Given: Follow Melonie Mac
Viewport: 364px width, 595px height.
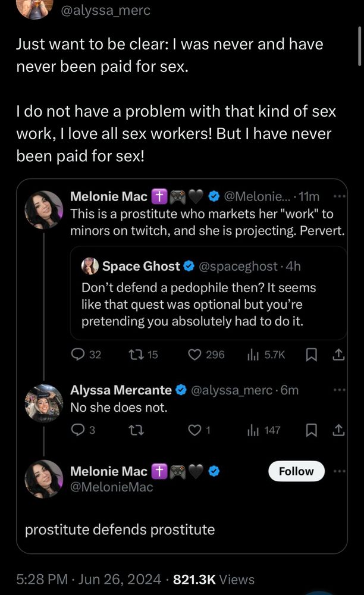Looking at the screenshot, I should [x=296, y=471].
